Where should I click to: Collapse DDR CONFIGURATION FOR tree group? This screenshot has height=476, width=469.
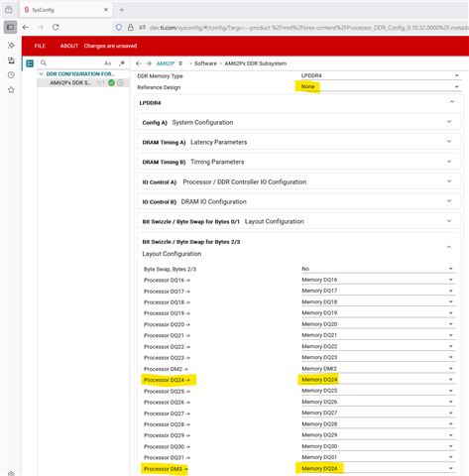click(42, 74)
